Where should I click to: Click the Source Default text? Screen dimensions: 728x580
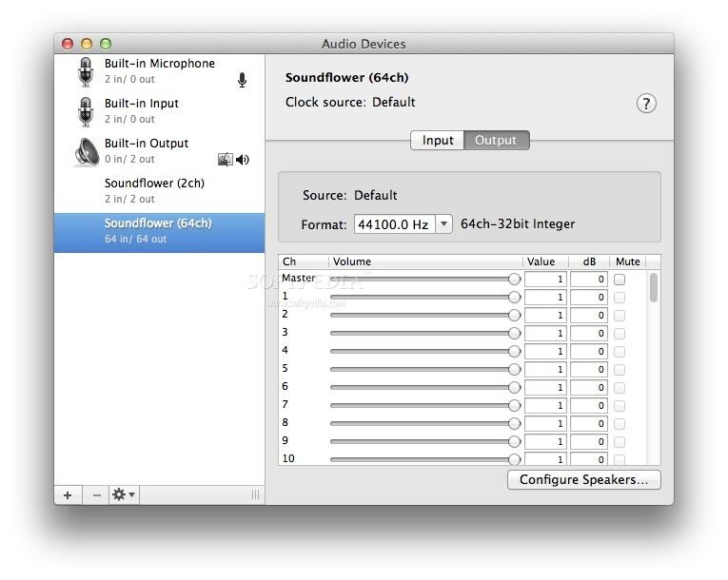[376, 195]
